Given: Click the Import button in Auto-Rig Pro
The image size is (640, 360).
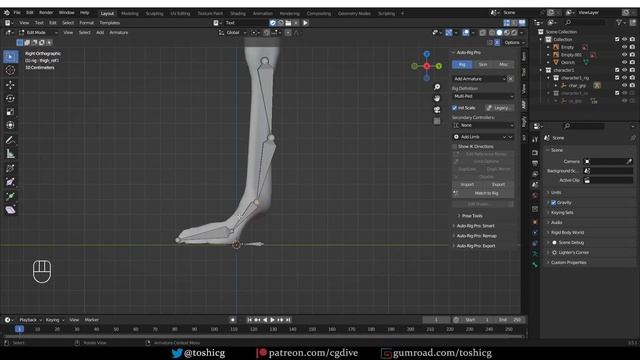Looking at the screenshot, I should pyautogui.click(x=467, y=184).
